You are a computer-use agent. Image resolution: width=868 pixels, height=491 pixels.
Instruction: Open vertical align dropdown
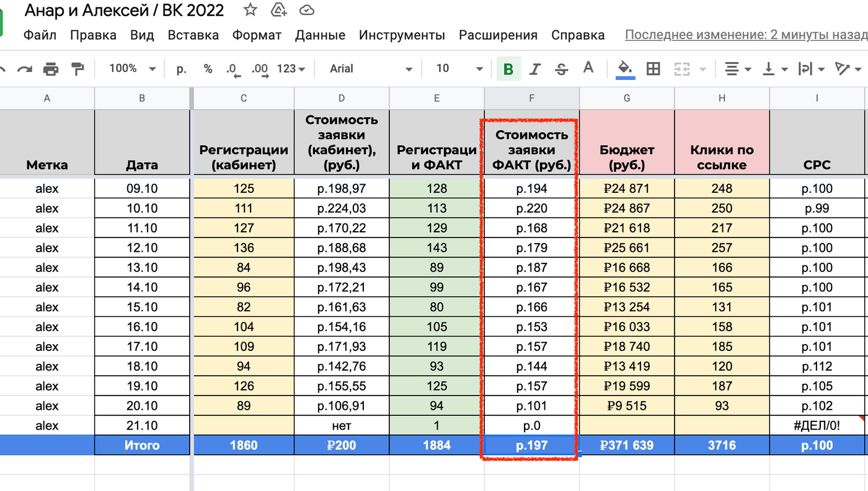coord(775,69)
